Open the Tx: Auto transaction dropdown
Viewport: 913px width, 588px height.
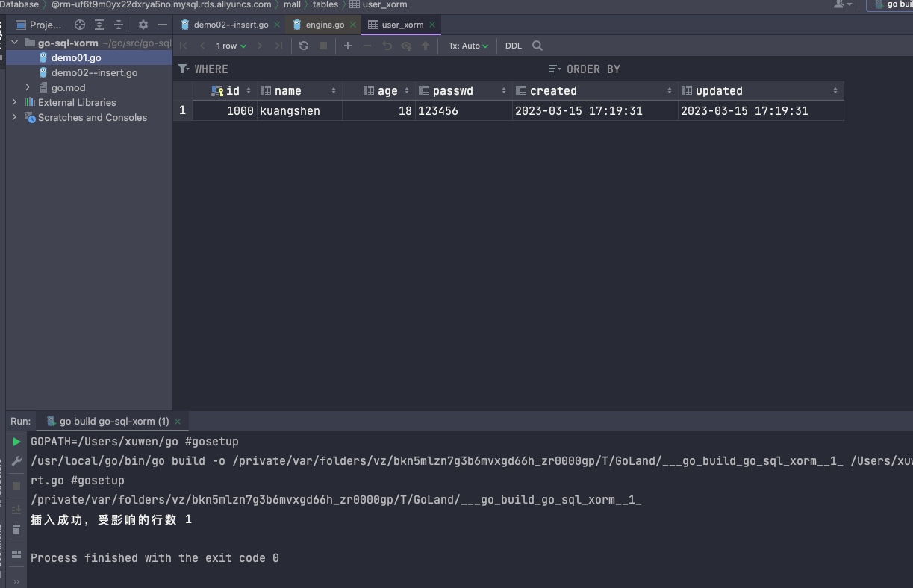coord(468,46)
